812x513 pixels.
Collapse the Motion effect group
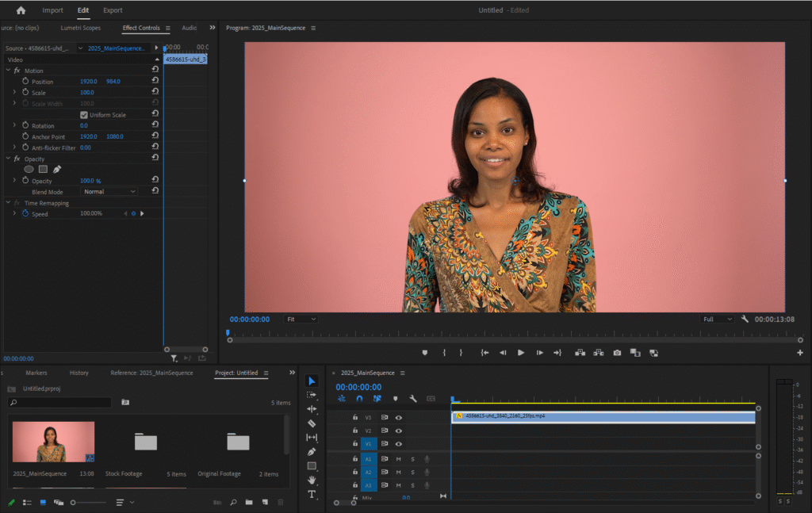(x=8, y=70)
